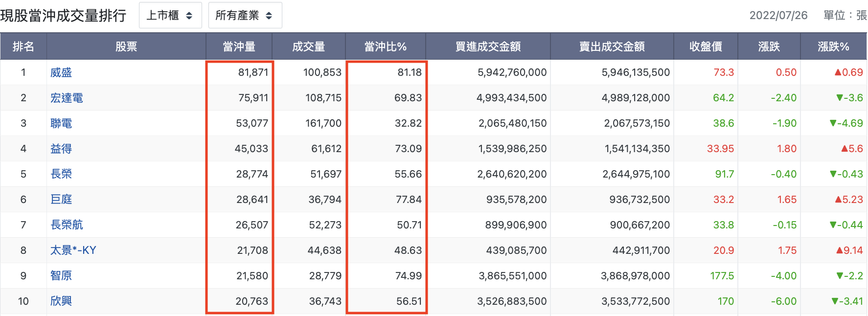Select 威盛 當沖比 value 81.18

[410, 72]
